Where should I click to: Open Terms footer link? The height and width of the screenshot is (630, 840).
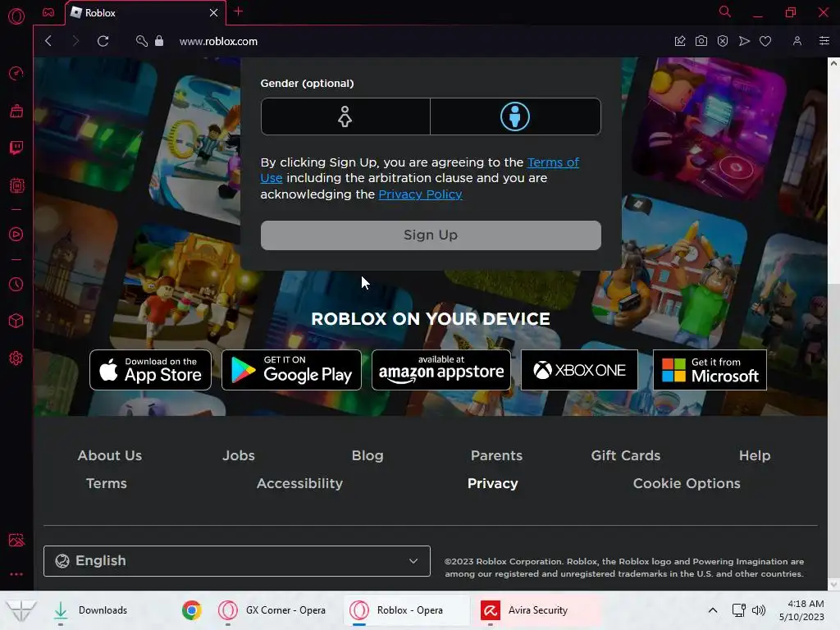pyautogui.click(x=107, y=483)
